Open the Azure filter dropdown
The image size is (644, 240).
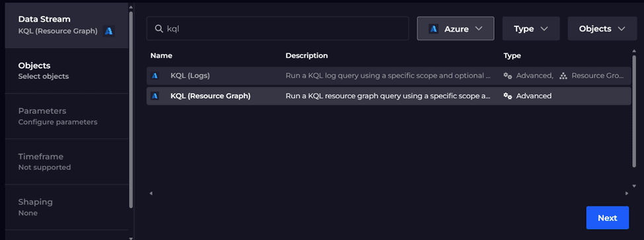[x=456, y=29]
